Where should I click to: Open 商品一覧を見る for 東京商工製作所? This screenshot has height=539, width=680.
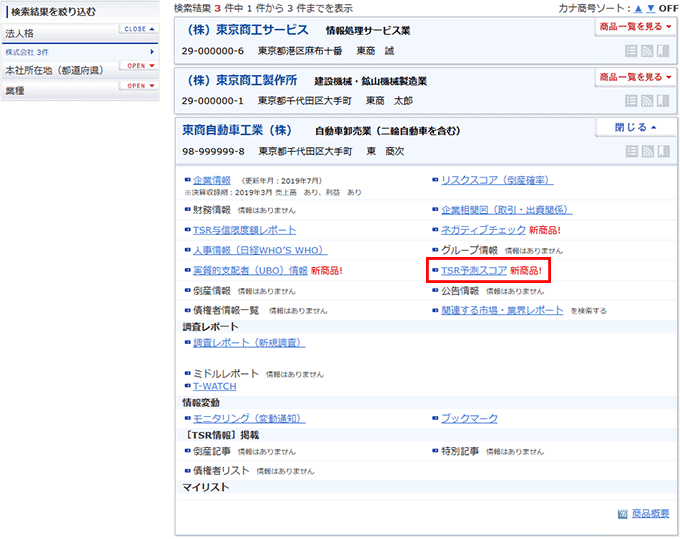click(634, 77)
